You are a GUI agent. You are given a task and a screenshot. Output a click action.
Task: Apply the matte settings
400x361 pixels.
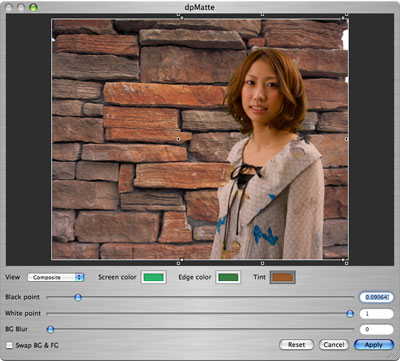pos(374,345)
